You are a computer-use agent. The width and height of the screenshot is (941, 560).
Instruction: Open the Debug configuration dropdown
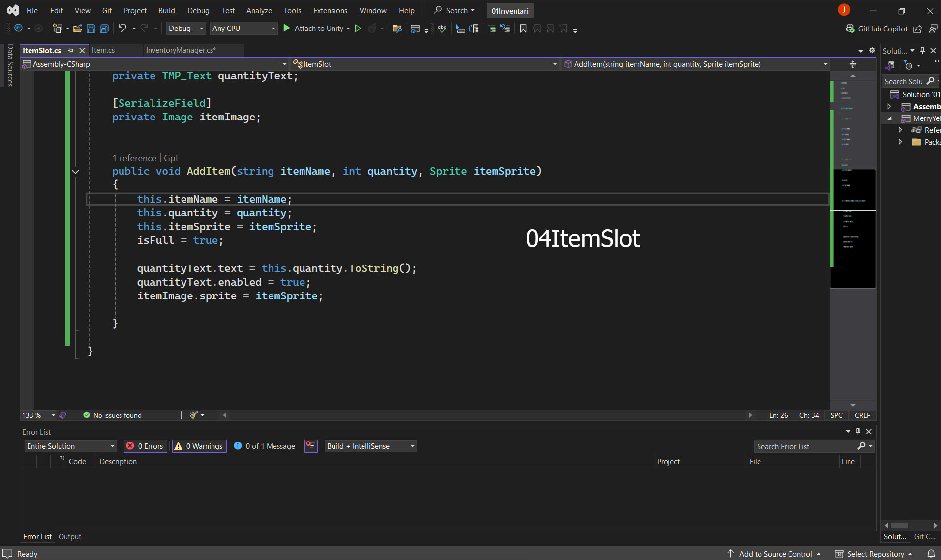[185, 29]
